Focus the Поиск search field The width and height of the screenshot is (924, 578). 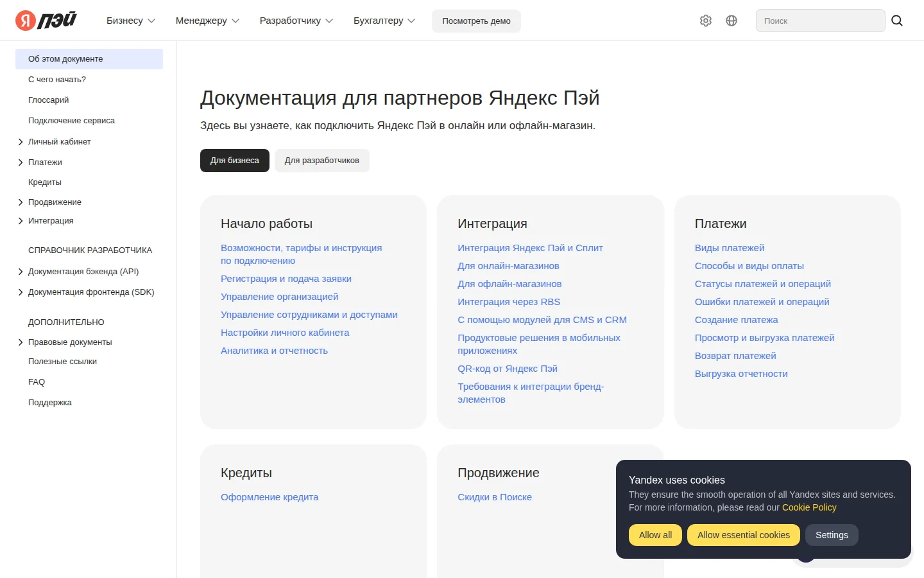coord(821,21)
